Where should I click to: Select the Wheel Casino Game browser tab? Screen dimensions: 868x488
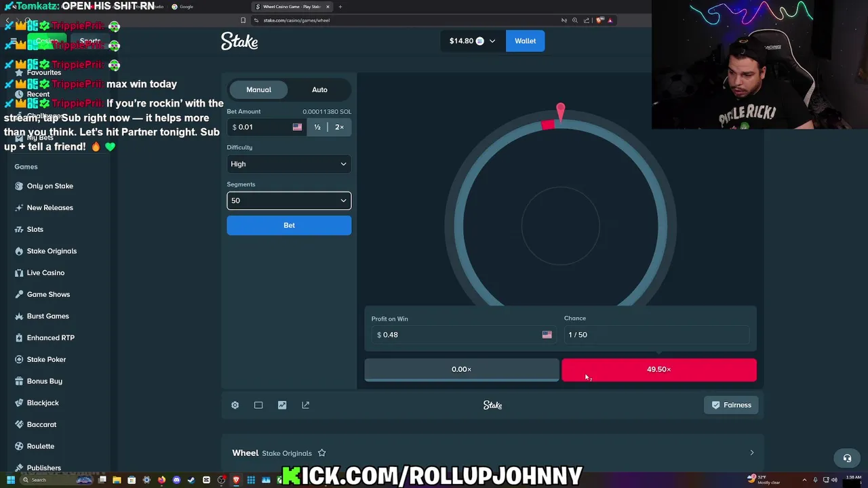(x=292, y=7)
